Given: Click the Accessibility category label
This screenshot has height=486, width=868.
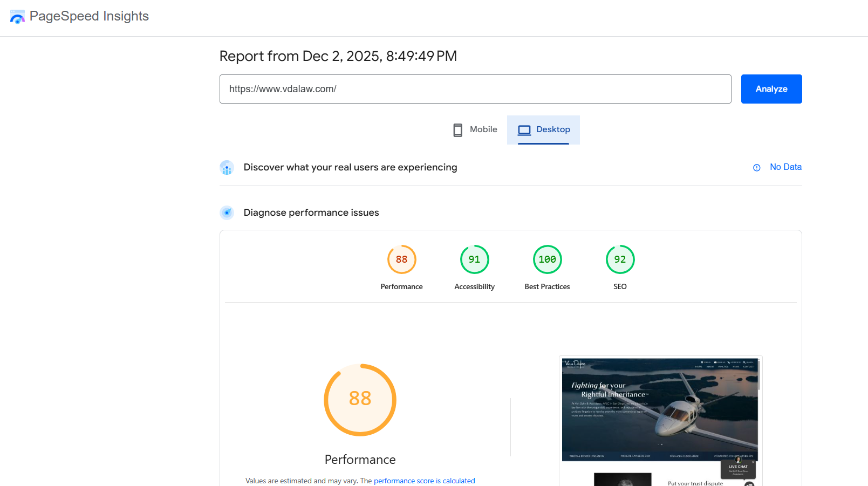Looking at the screenshot, I should tap(475, 286).
